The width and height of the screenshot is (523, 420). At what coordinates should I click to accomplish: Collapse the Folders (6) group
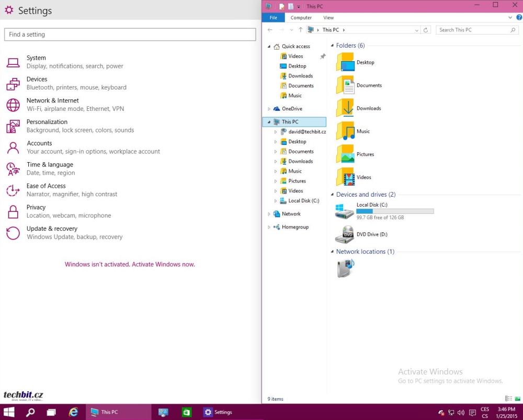332,46
